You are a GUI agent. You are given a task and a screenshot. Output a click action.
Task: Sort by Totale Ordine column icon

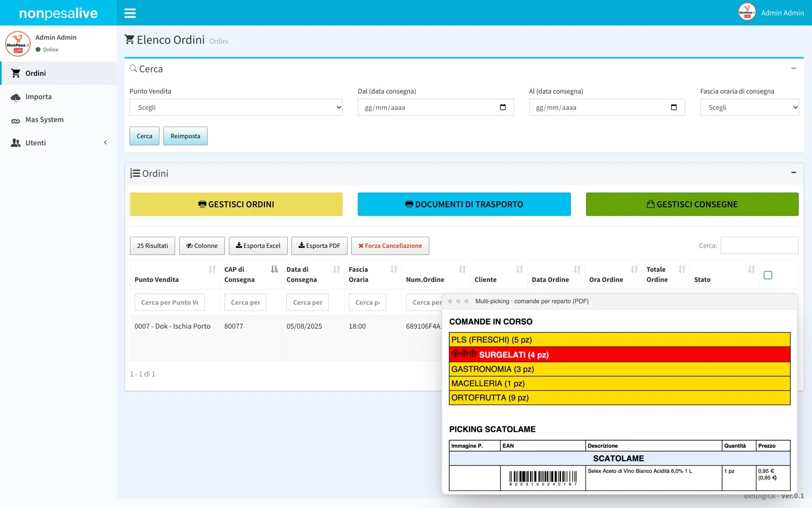[x=682, y=269]
